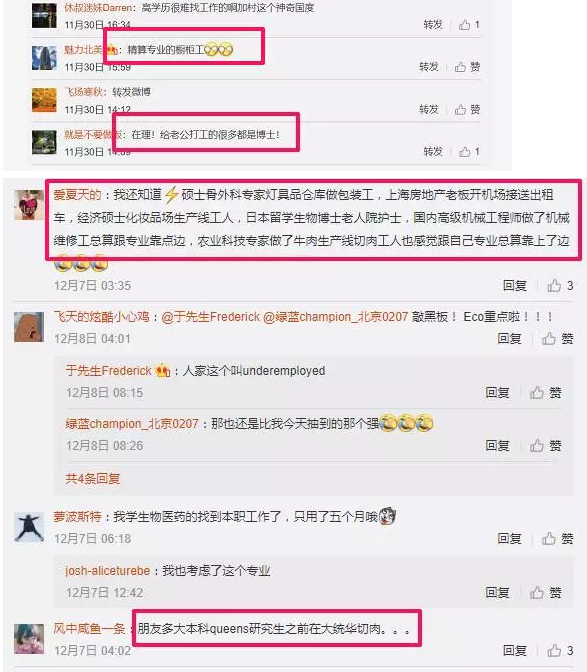The image size is (587, 672).
Task: Click thumbs-up on 风中咸鱼一条's comment
Action: 560,651
